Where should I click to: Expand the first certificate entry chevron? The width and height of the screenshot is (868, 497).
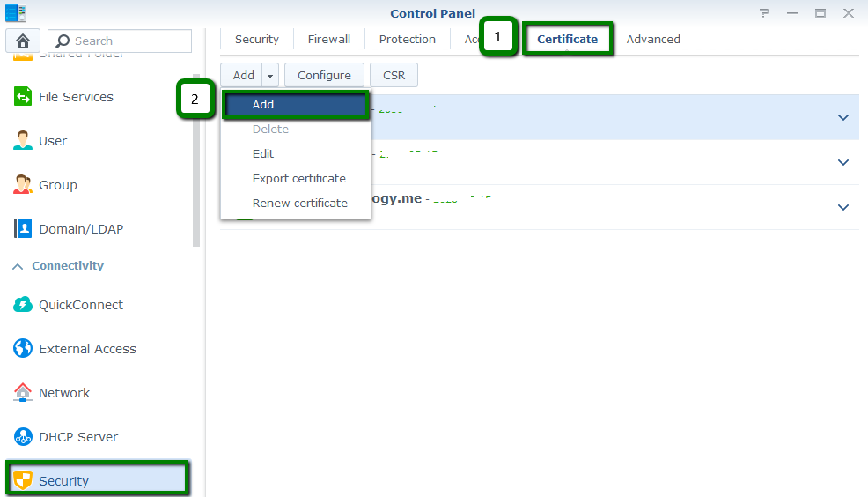[x=842, y=117]
